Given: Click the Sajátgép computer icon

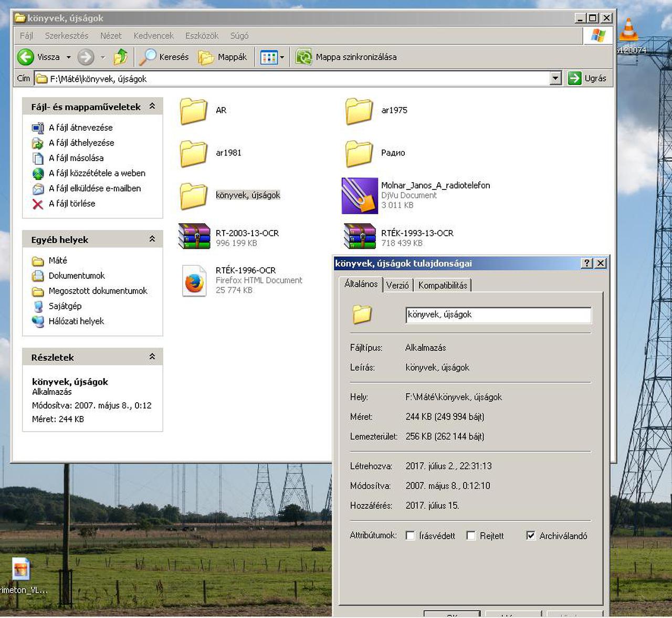Looking at the screenshot, I should point(38,306).
